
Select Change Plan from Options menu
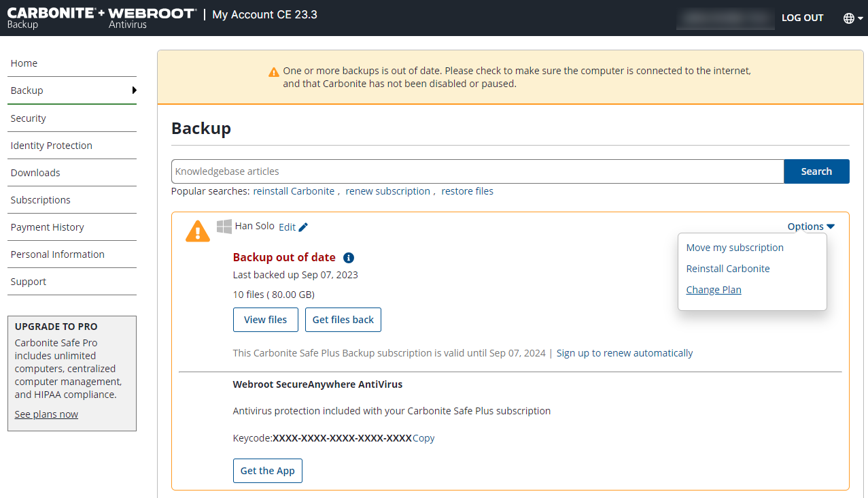714,290
